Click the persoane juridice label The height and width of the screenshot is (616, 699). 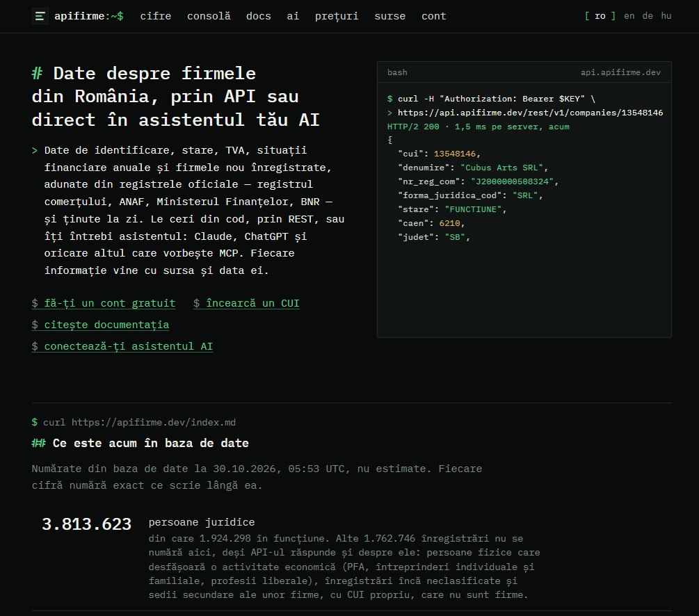pos(202,522)
